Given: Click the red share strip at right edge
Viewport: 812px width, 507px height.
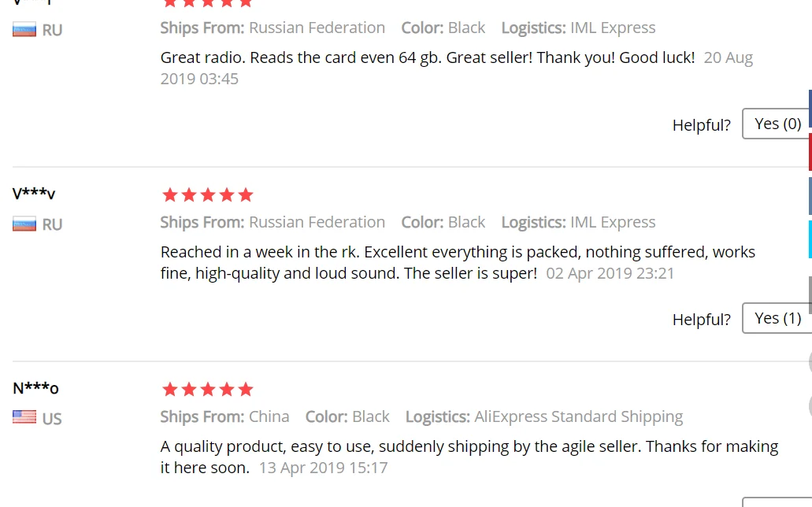Looking at the screenshot, I should 810,152.
